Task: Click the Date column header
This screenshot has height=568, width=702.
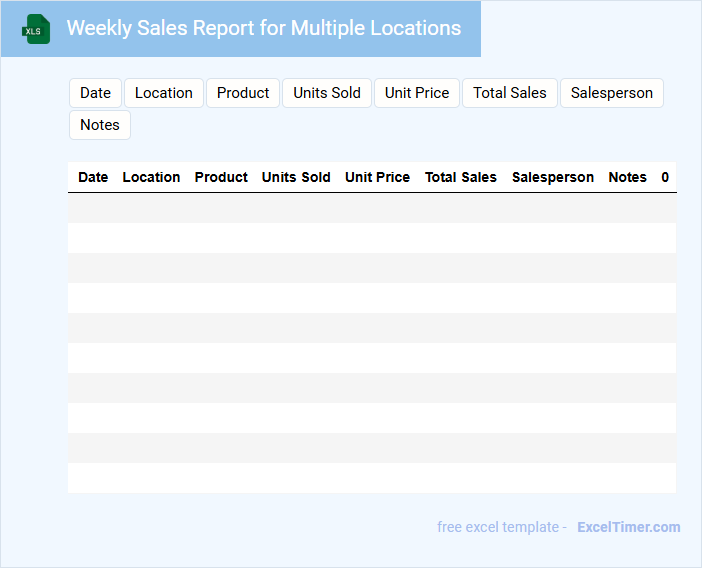Action: (93, 177)
